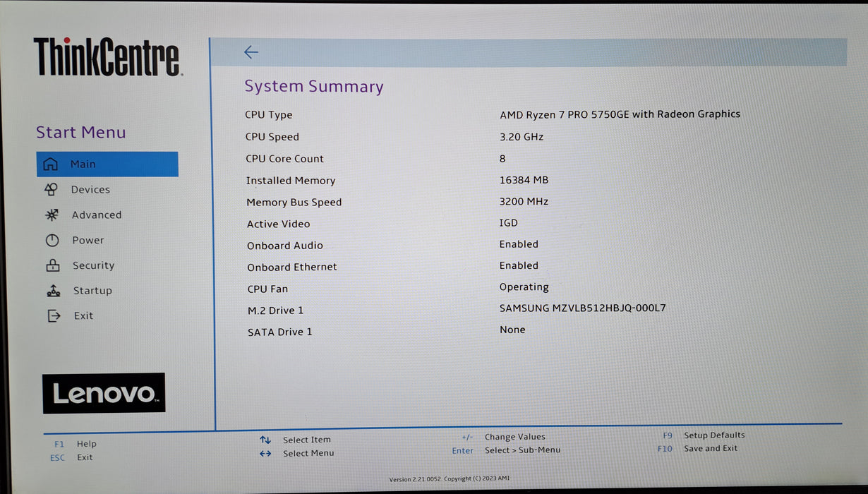
Task: Select the CPU Type label
Action: coord(269,115)
